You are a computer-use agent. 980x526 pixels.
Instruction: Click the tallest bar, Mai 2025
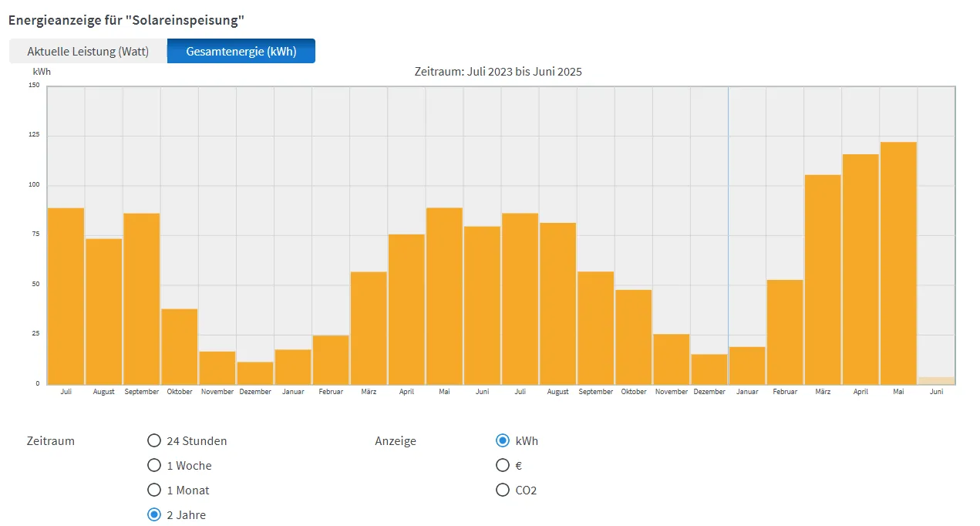tap(898, 262)
